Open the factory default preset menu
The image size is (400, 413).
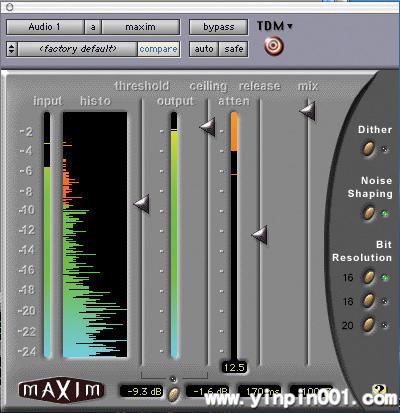[x=78, y=49]
